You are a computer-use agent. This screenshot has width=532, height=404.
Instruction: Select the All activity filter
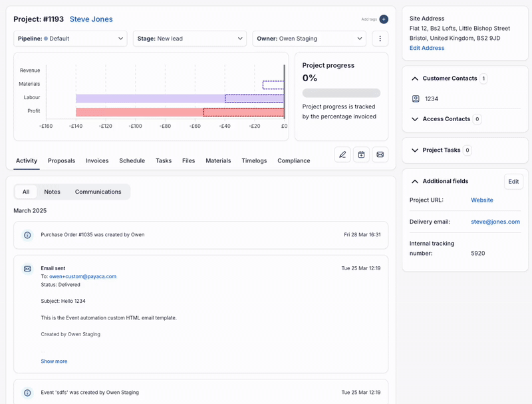click(x=26, y=192)
